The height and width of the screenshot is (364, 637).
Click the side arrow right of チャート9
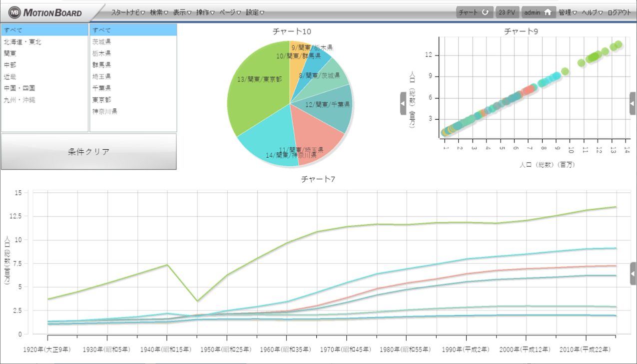633,103
